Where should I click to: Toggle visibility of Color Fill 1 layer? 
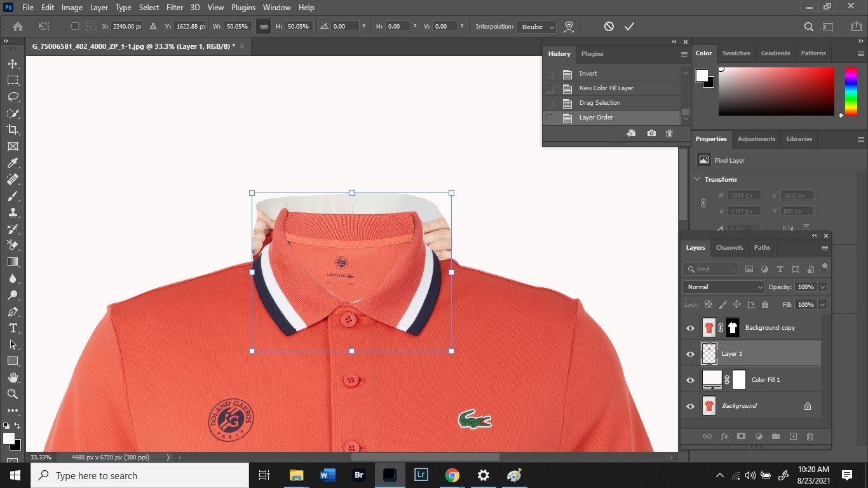690,380
